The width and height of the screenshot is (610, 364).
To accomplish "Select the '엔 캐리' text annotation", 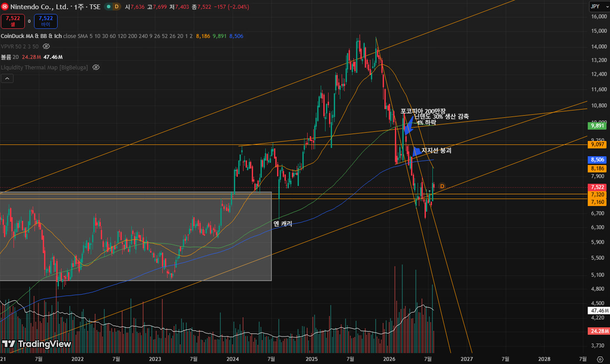I will click(283, 224).
